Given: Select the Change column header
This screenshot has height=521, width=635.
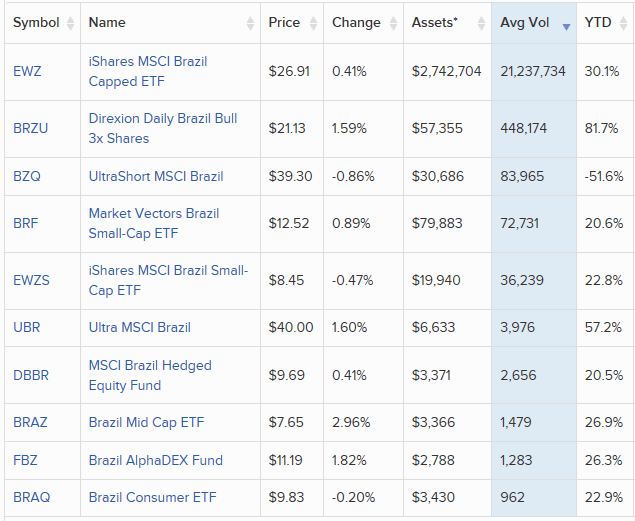Looking at the screenshot, I should click(364, 23).
